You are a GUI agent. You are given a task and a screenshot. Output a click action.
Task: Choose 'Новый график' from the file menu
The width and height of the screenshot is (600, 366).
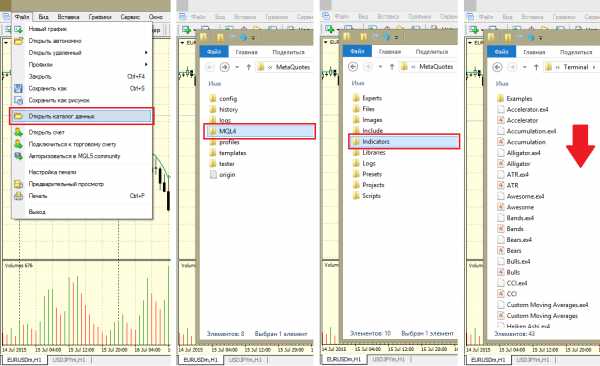(x=47, y=29)
